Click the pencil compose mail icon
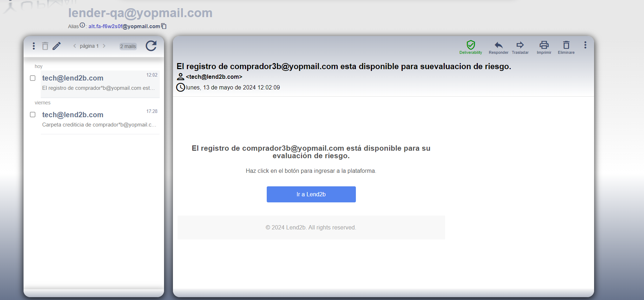The height and width of the screenshot is (300, 644). click(57, 46)
